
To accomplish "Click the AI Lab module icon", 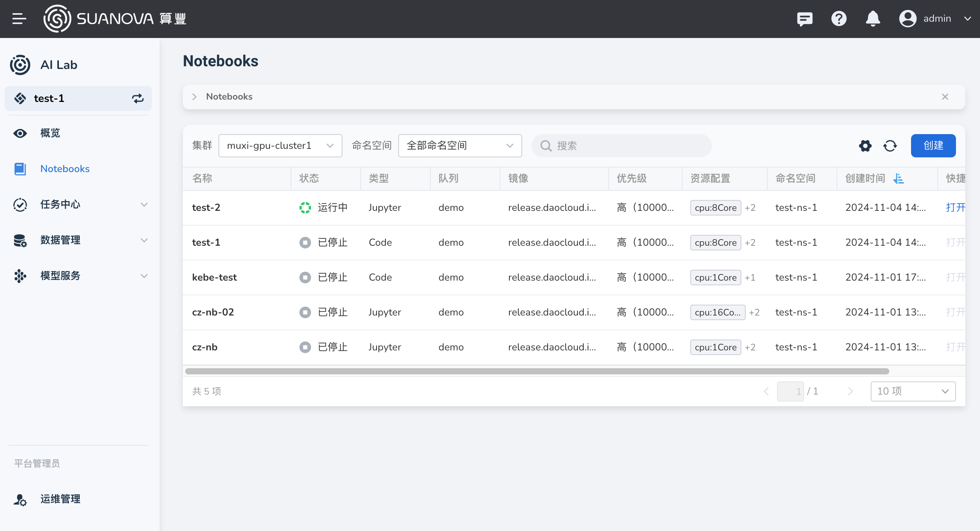I will pos(20,65).
